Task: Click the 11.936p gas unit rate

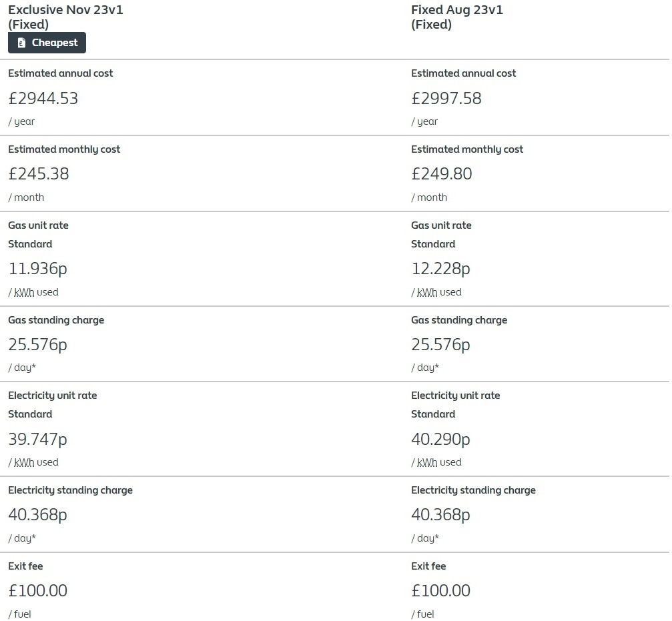Action: (x=38, y=269)
